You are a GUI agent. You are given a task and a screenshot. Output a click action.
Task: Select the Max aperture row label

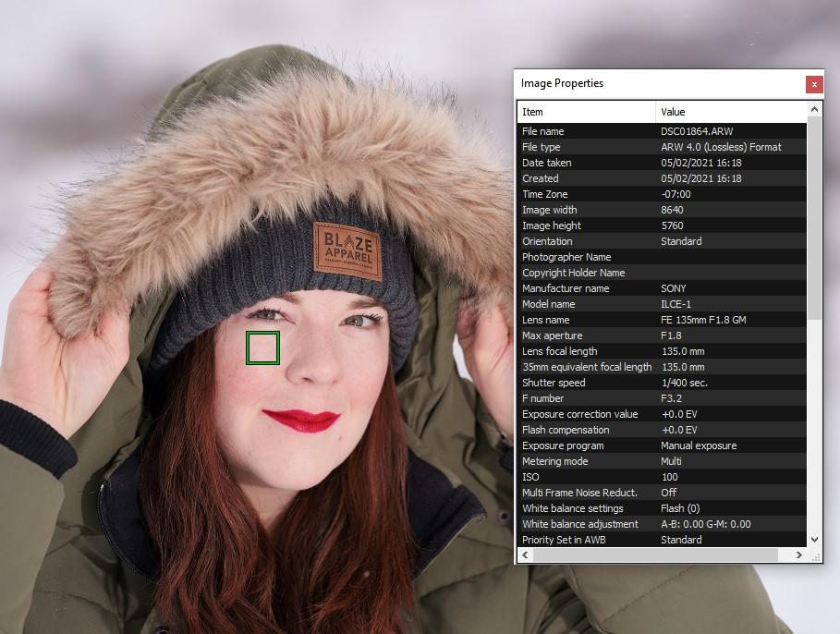coord(552,335)
